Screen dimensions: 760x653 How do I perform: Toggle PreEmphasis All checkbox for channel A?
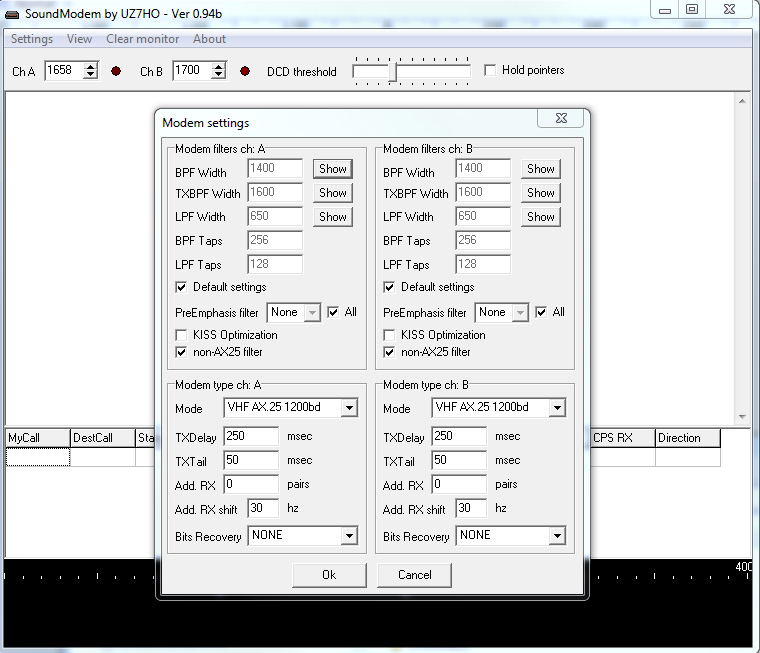click(x=333, y=312)
